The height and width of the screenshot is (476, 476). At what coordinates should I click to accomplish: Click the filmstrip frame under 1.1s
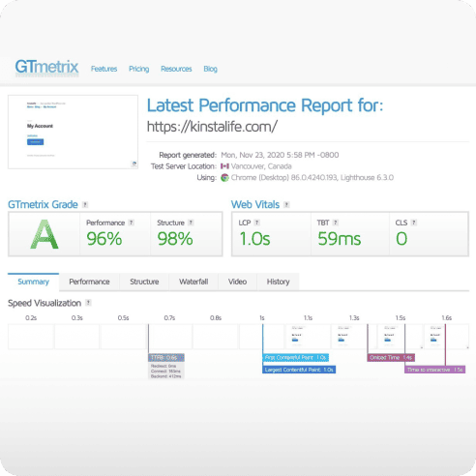(308, 337)
